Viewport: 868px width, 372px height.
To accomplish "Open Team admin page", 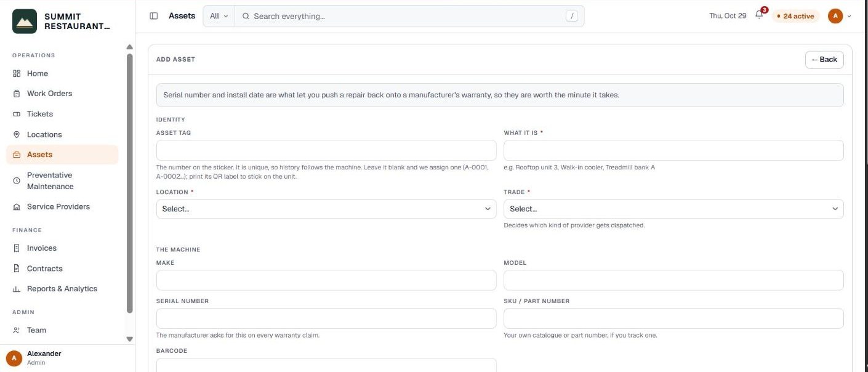I will tap(62, 330).
